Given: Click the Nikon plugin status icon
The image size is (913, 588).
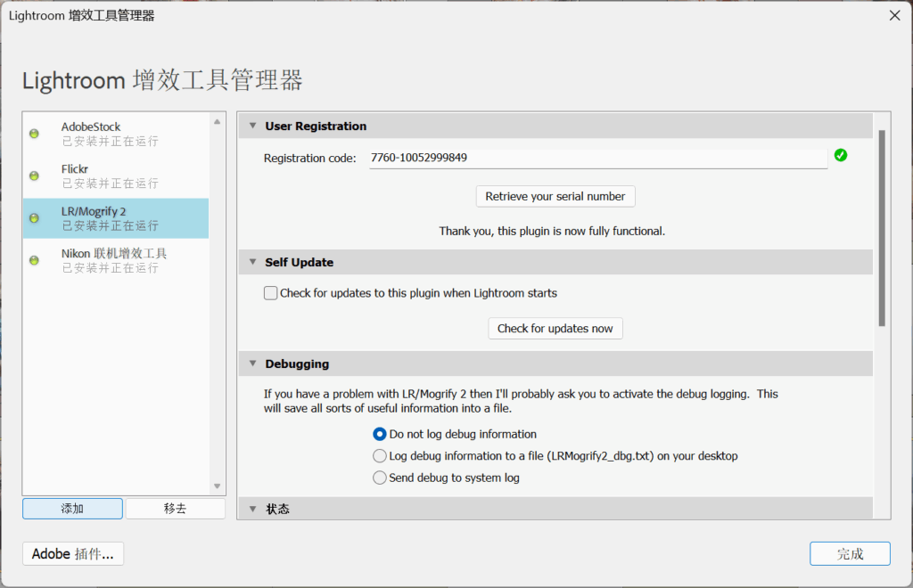Looking at the screenshot, I should 35,260.
